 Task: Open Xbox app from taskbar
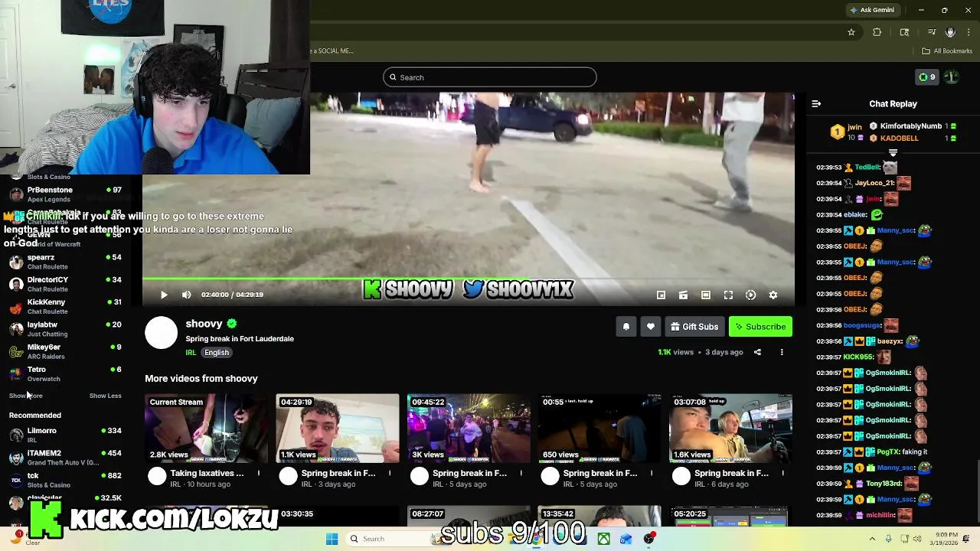click(604, 539)
